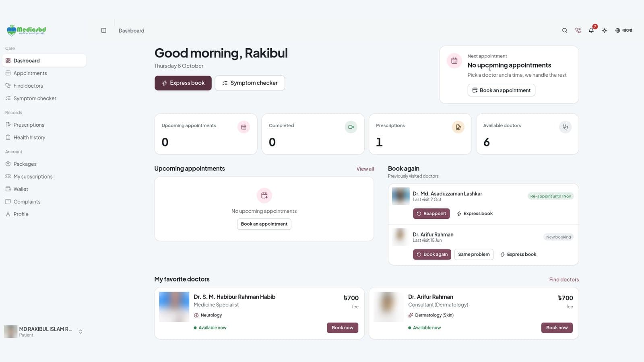The image size is (644, 362).
Task: Open Prescriptions in sidebar
Action: (44, 125)
